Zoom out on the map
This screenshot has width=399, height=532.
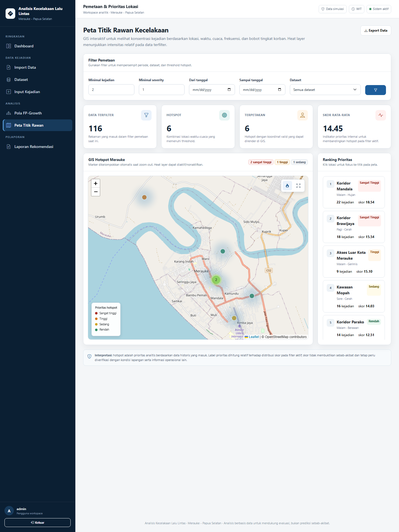(96, 192)
